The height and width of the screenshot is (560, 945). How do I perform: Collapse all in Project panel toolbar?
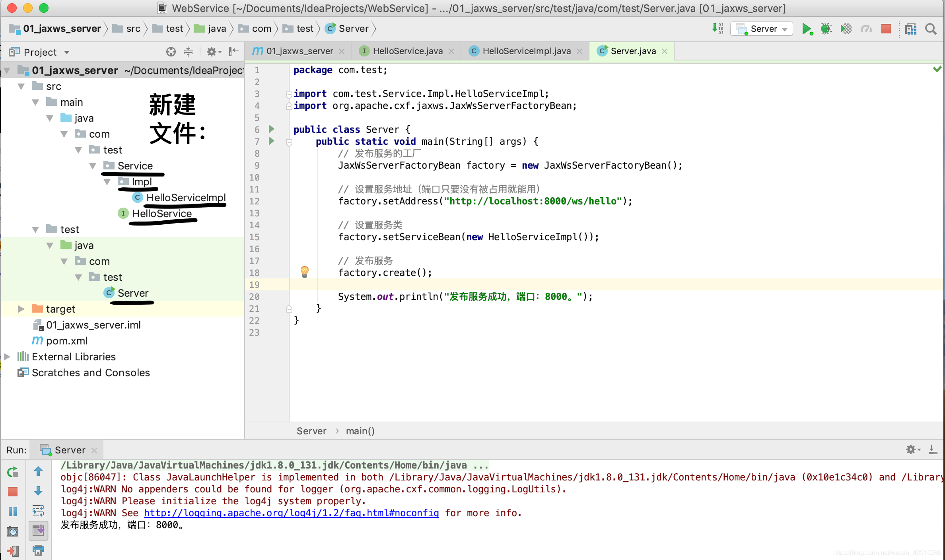point(188,52)
